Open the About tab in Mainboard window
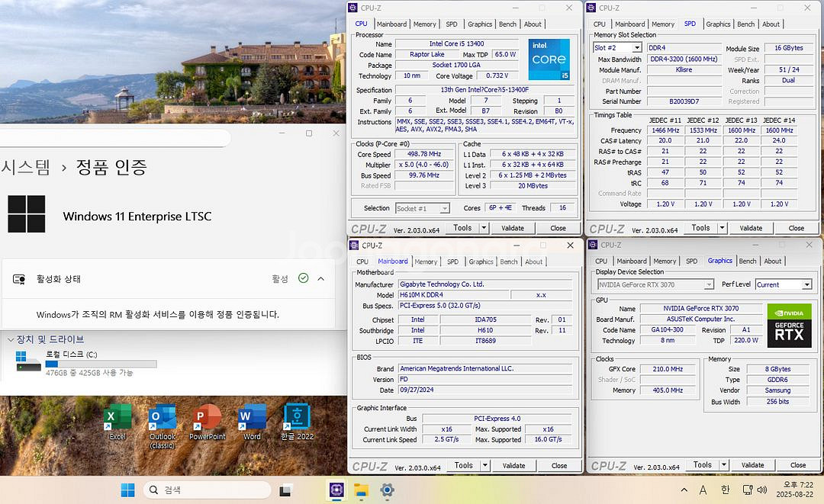Image resolution: width=824 pixels, height=504 pixels. [533, 262]
